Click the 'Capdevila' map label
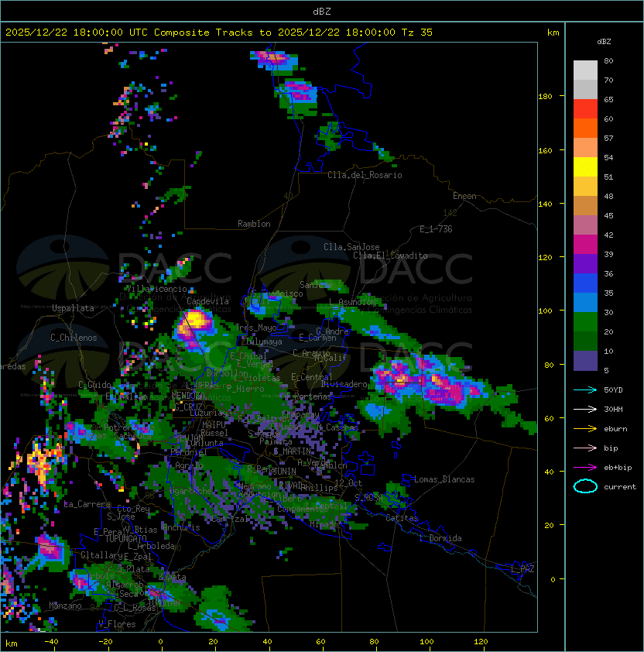This screenshot has width=644, height=652. coord(207,301)
